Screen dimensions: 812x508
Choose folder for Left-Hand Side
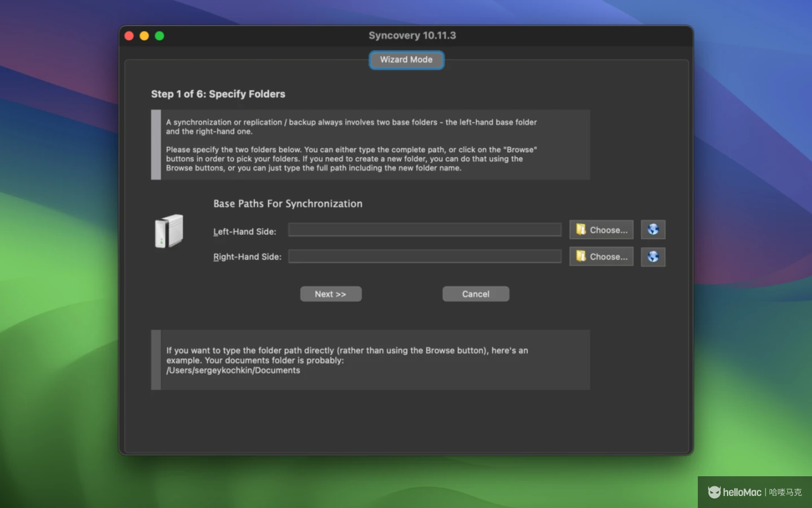(601, 230)
